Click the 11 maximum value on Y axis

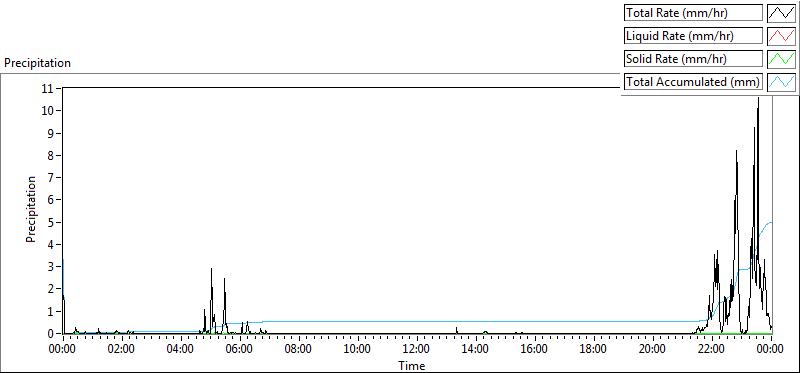(48, 88)
